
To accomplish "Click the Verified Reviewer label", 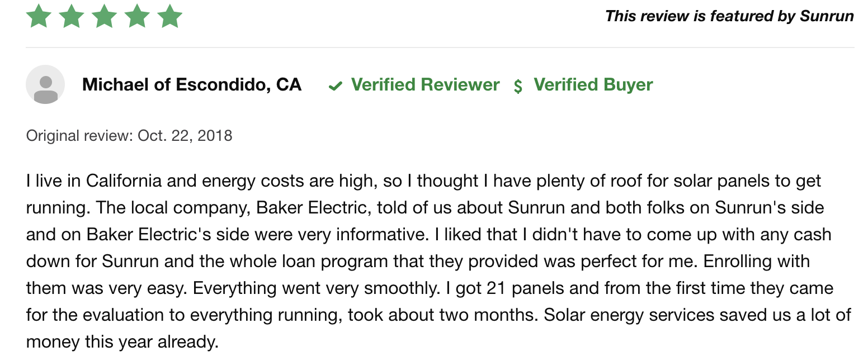I will [425, 85].
